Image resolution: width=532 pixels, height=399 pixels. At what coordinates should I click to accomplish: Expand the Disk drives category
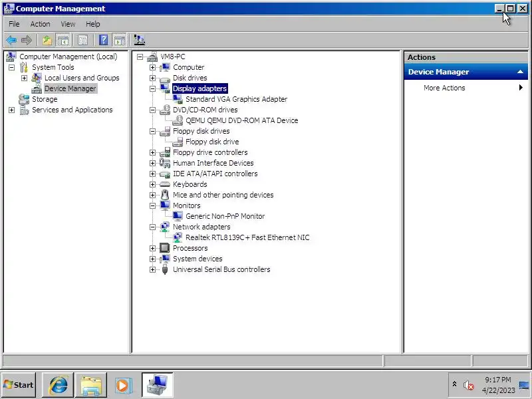click(x=152, y=78)
